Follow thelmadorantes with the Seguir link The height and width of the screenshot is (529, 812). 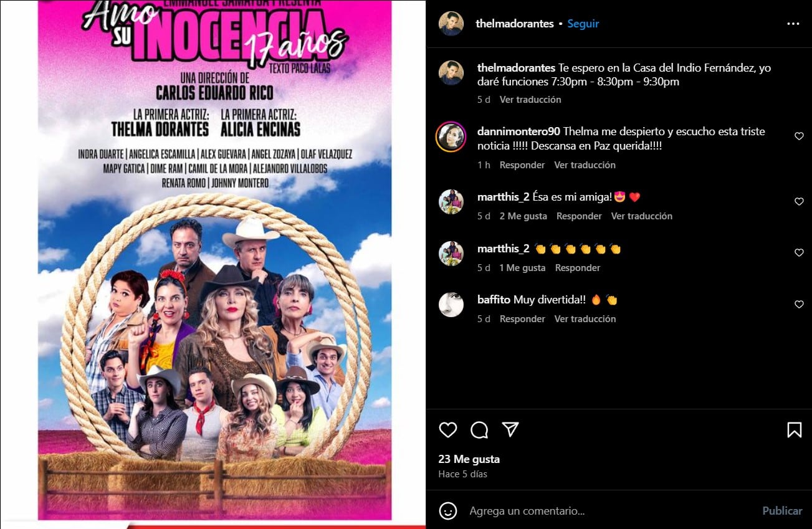click(583, 24)
